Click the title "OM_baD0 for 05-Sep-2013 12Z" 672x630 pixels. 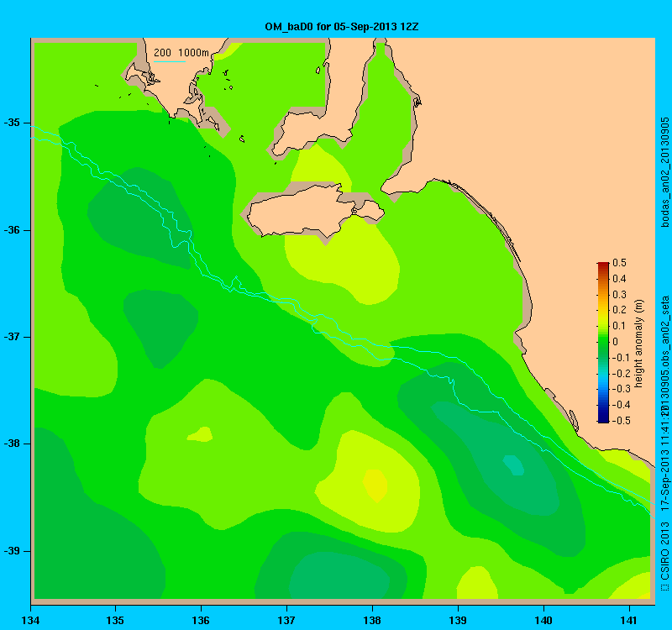[x=342, y=27]
